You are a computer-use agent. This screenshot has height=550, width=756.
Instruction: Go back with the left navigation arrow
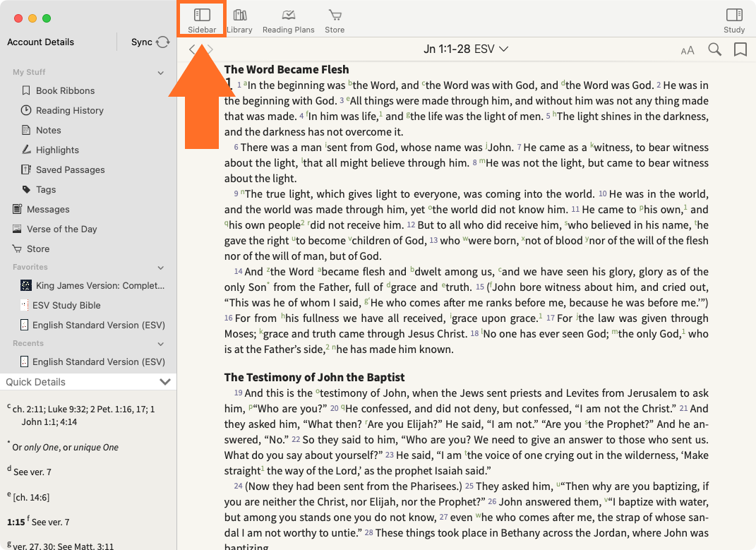(x=193, y=49)
